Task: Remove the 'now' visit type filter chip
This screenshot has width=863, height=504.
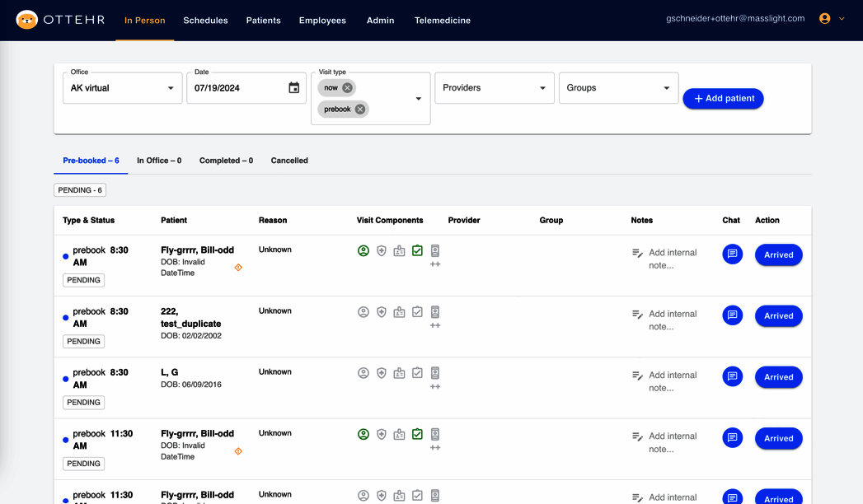Action: [348, 87]
